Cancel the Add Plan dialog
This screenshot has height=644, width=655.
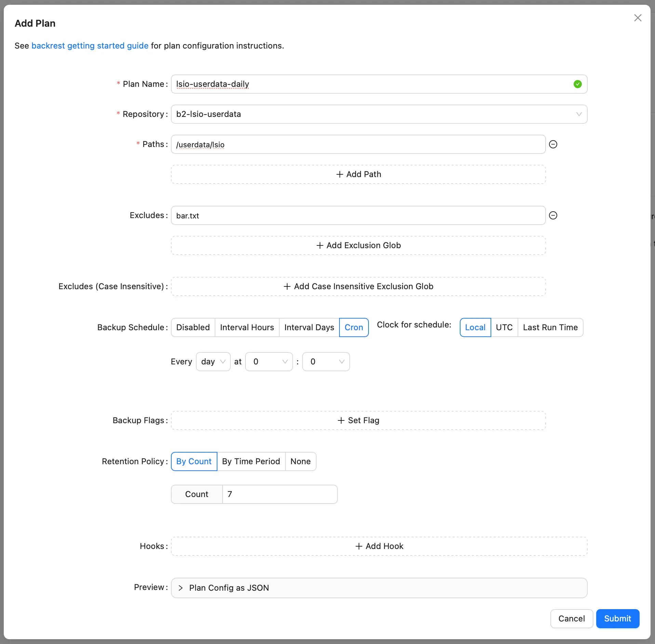pyautogui.click(x=572, y=619)
